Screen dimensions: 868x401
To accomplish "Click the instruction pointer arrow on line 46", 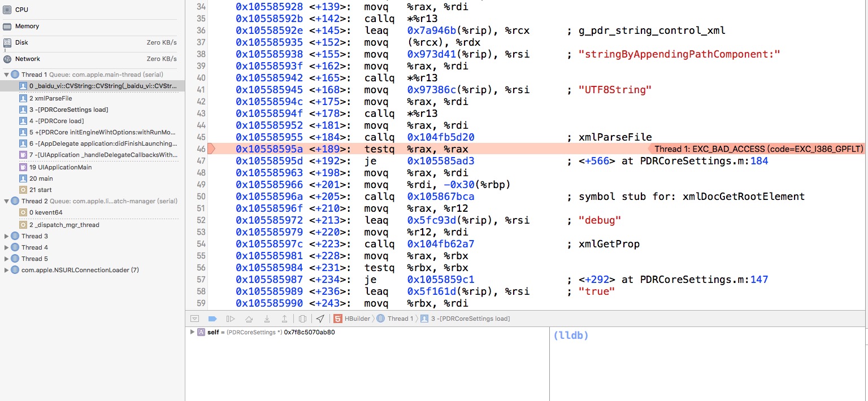I will [212, 149].
